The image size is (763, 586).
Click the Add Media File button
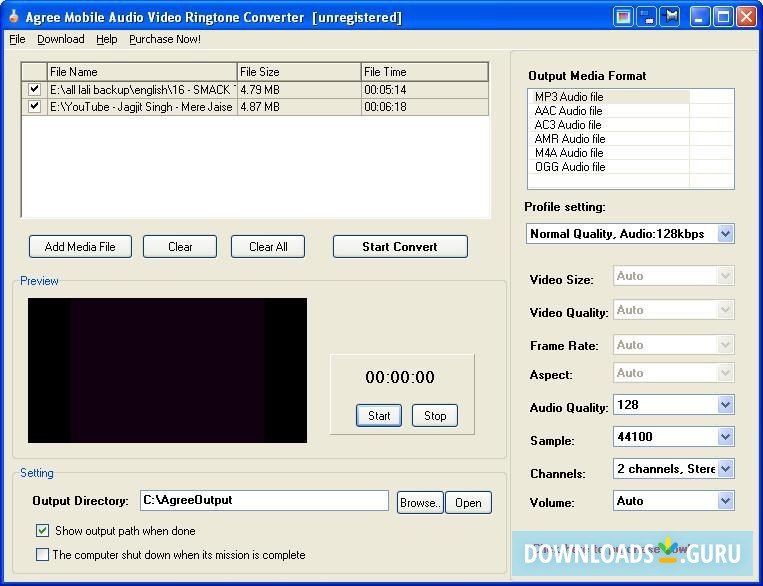pos(80,247)
